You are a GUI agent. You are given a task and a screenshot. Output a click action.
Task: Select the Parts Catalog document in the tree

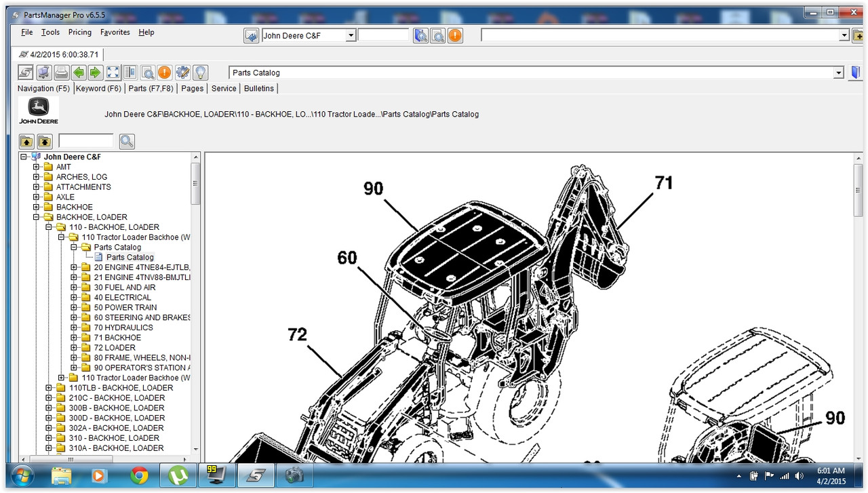(x=130, y=257)
